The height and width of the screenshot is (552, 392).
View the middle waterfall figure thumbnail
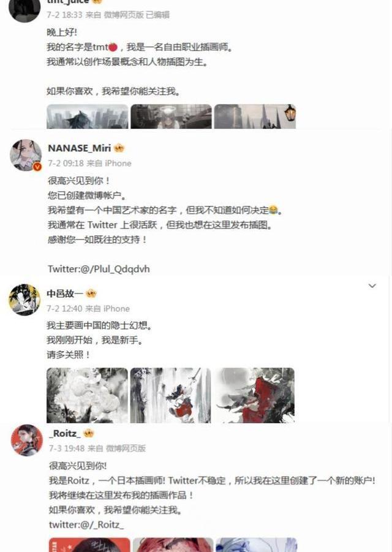pos(171,395)
